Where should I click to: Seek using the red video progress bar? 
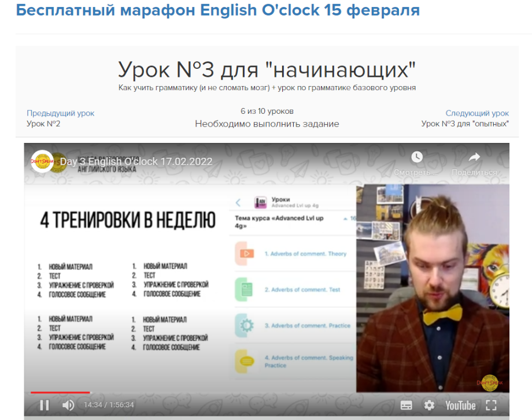click(60, 392)
